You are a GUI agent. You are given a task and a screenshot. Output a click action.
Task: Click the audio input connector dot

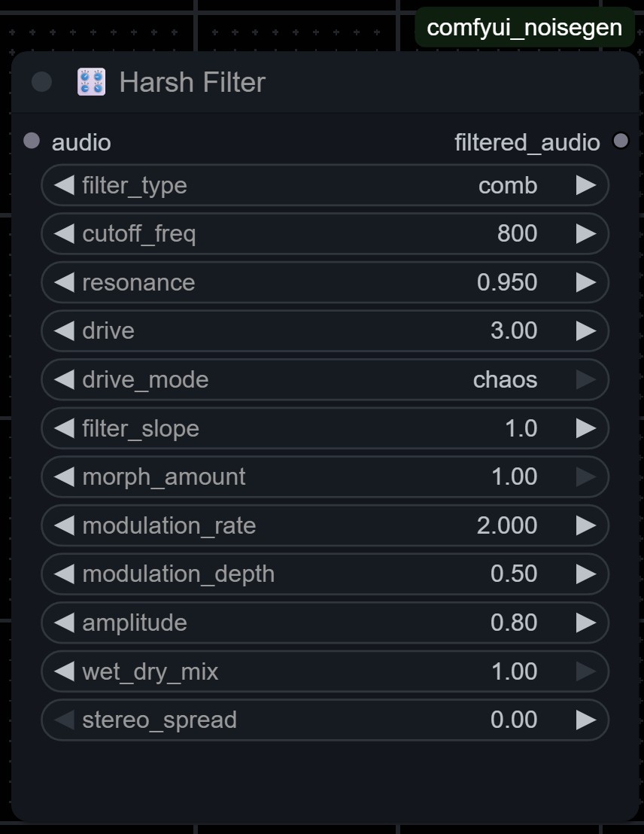click(32, 141)
